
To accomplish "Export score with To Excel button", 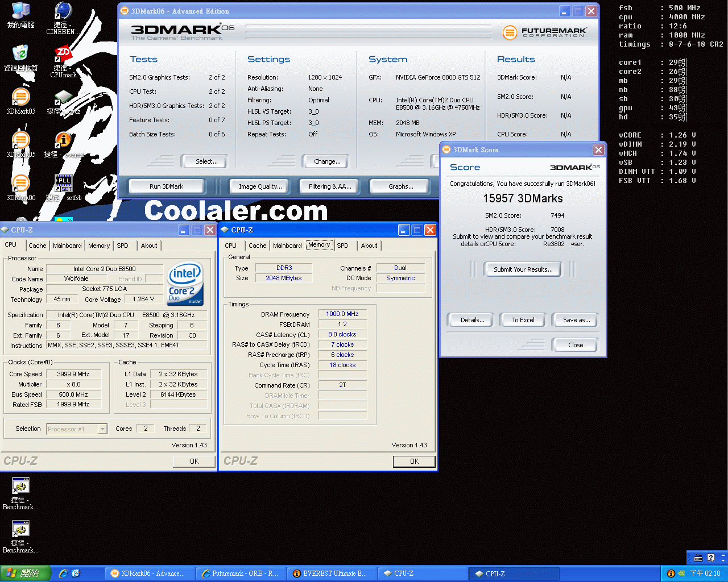I will (x=523, y=320).
